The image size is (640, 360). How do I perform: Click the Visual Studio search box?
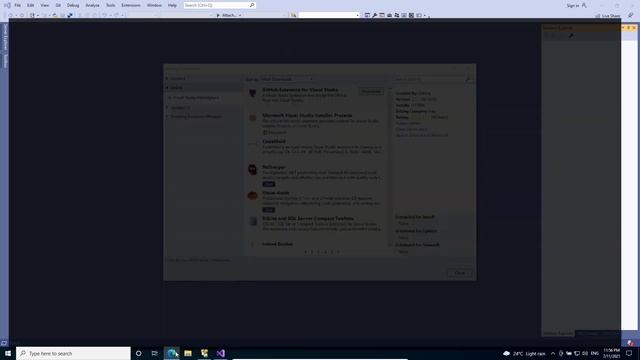220,5
